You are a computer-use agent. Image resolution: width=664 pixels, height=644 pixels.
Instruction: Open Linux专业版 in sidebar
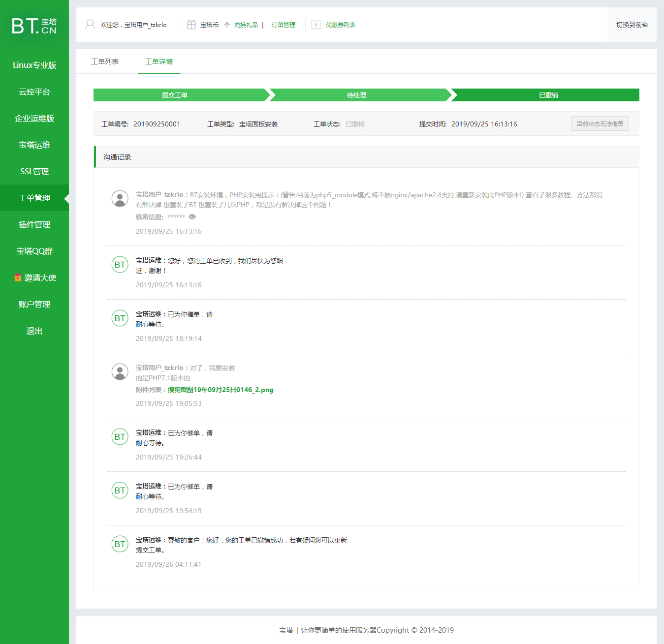[x=34, y=65]
